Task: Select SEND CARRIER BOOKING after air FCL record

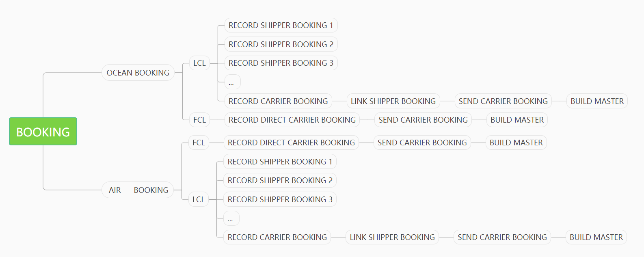Action: 422,143
